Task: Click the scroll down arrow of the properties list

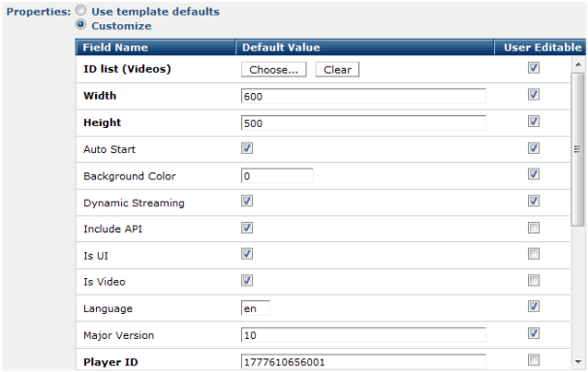Action: point(578,362)
